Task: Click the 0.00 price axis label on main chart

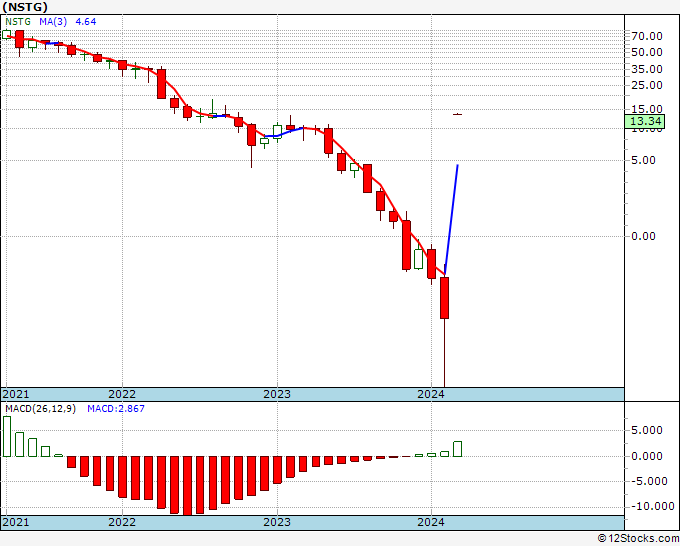Action: 643,236
